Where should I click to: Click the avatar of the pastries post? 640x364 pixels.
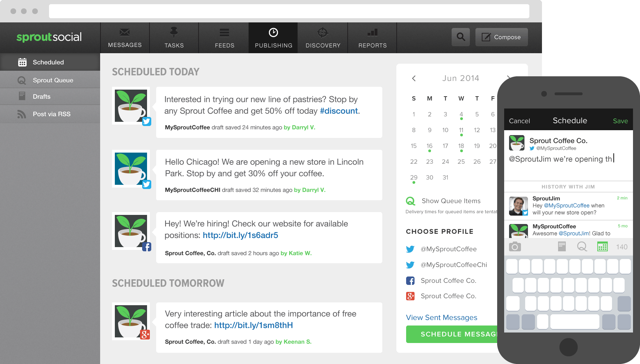tap(131, 106)
